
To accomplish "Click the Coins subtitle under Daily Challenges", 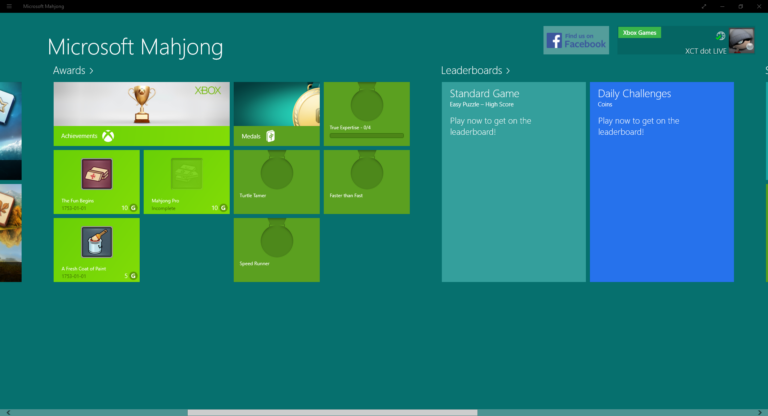I will 605,104.
